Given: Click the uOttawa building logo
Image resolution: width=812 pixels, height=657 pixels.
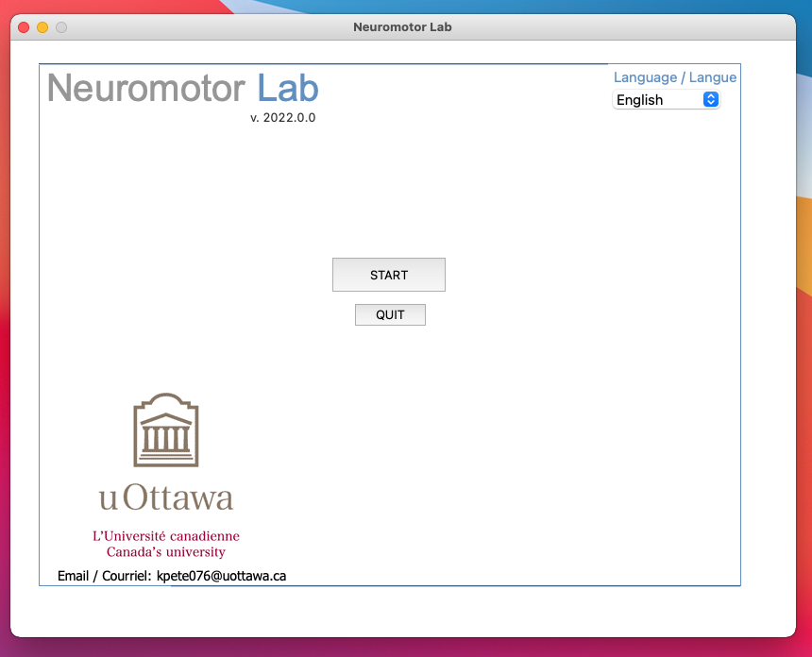Looking at the screenshot, I should point(166,430).
